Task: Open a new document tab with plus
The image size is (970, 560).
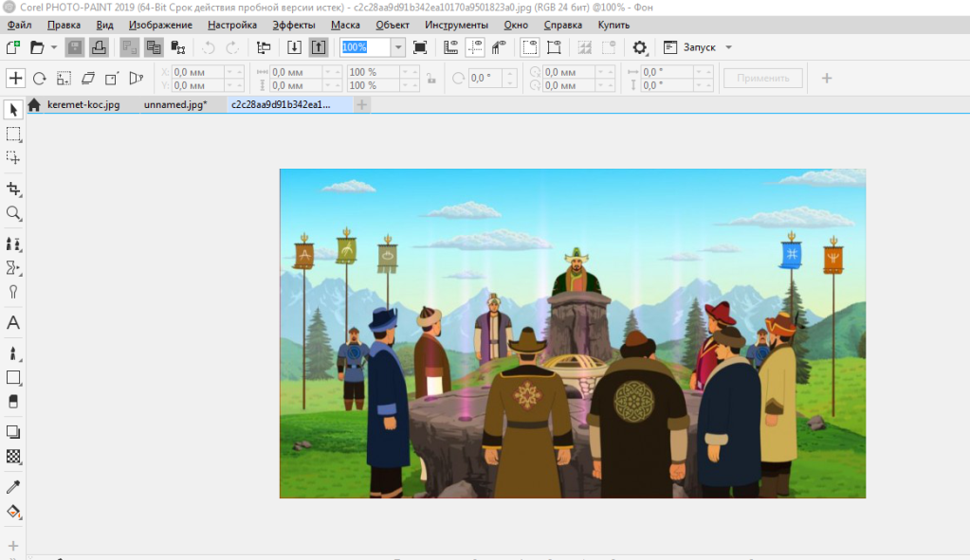Action: [x=361, y=105]
